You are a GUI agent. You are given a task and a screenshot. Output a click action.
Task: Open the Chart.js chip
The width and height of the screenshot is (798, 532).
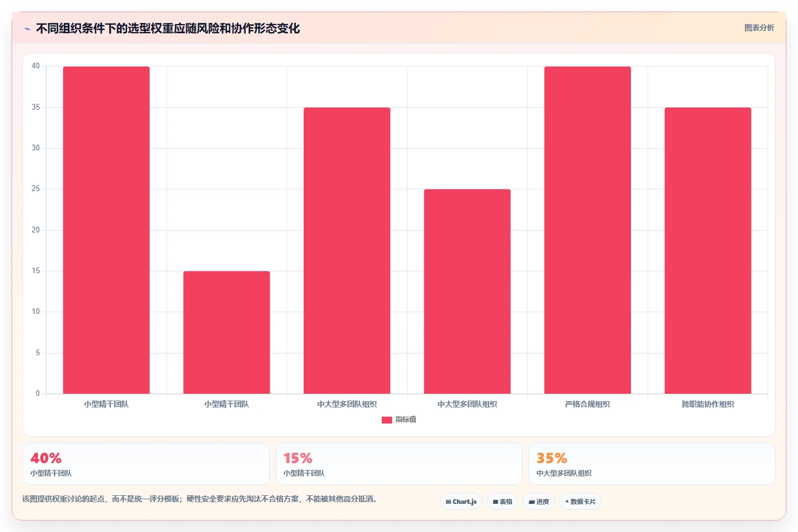461,502
